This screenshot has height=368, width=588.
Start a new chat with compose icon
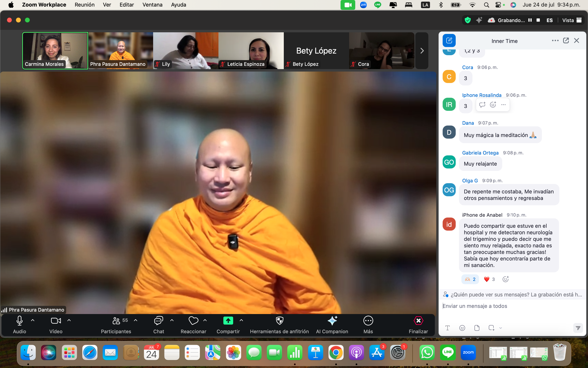(449, 41)
